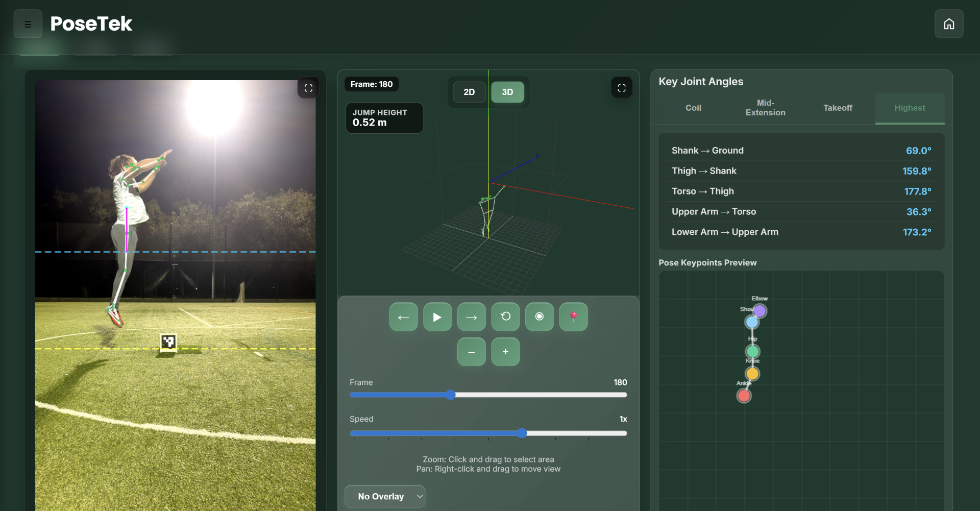Screen dimensions: 980x511
Task: Click the Frame slider handle
Action: point(450,395)
